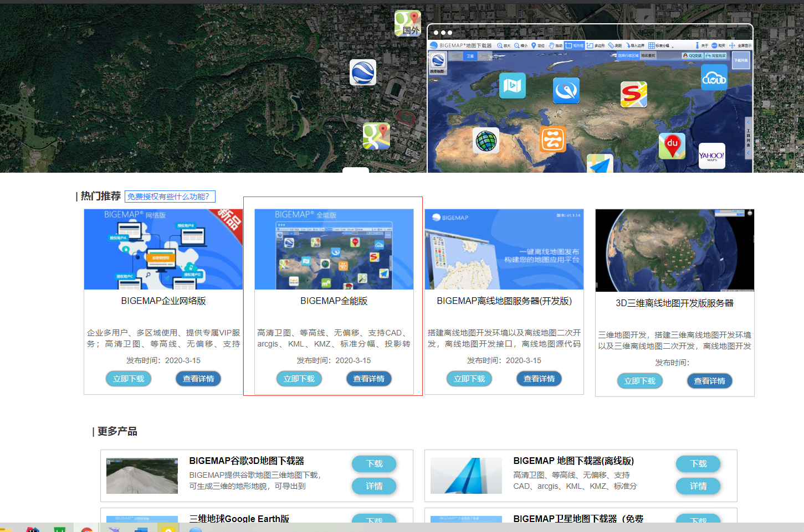Click the Yahoo Maps icon
The image size is (804, 532).
[712, 156]
